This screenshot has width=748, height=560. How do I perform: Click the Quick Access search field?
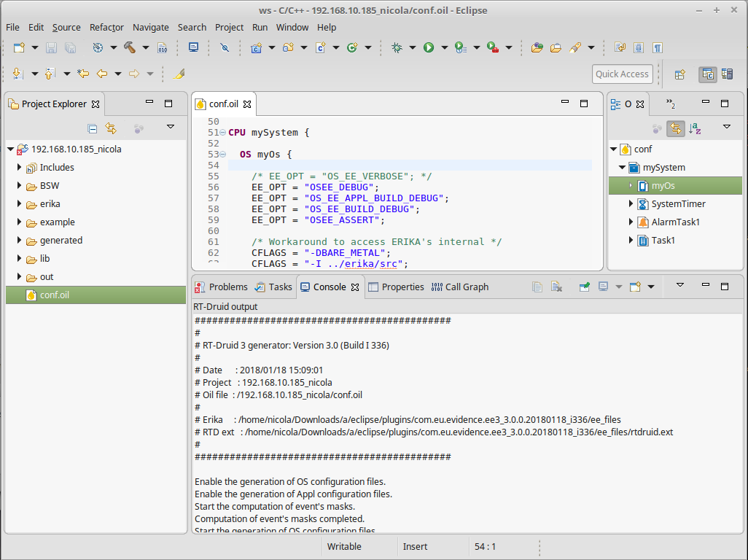tap(622, 74)
